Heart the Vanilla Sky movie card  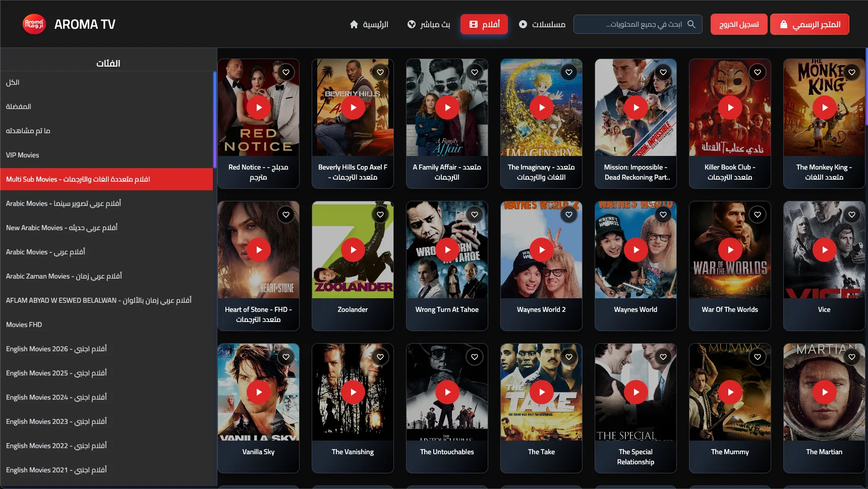click(286, 357)
